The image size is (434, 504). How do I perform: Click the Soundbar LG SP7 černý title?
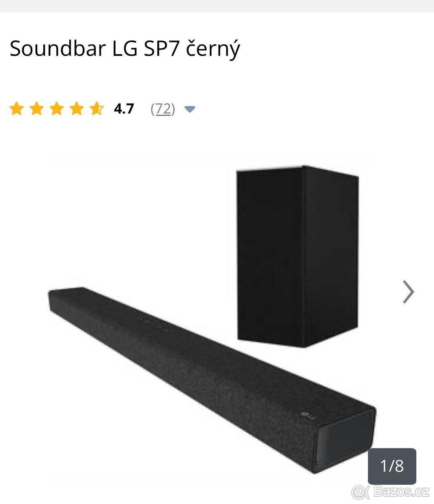125,49
